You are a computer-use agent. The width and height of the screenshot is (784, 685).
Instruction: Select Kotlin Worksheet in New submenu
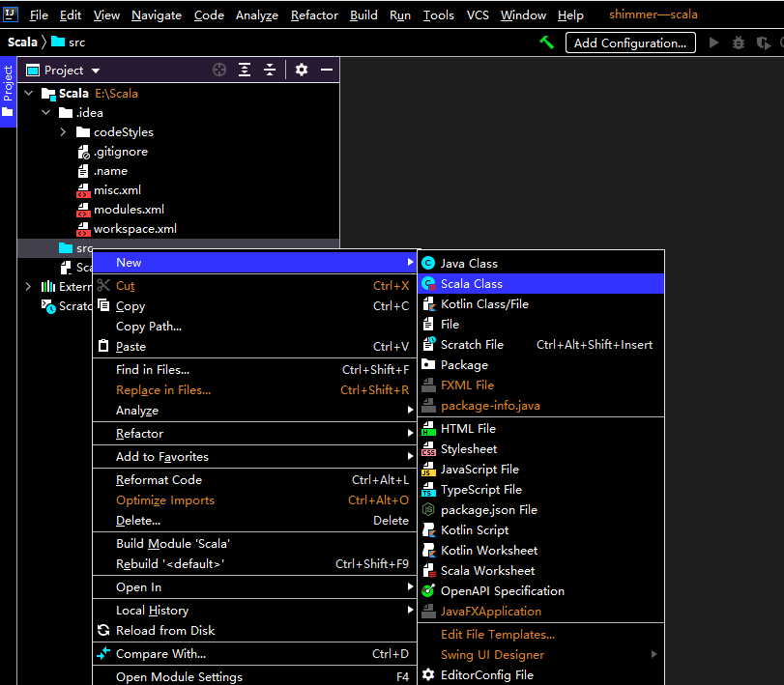point(541,550)
